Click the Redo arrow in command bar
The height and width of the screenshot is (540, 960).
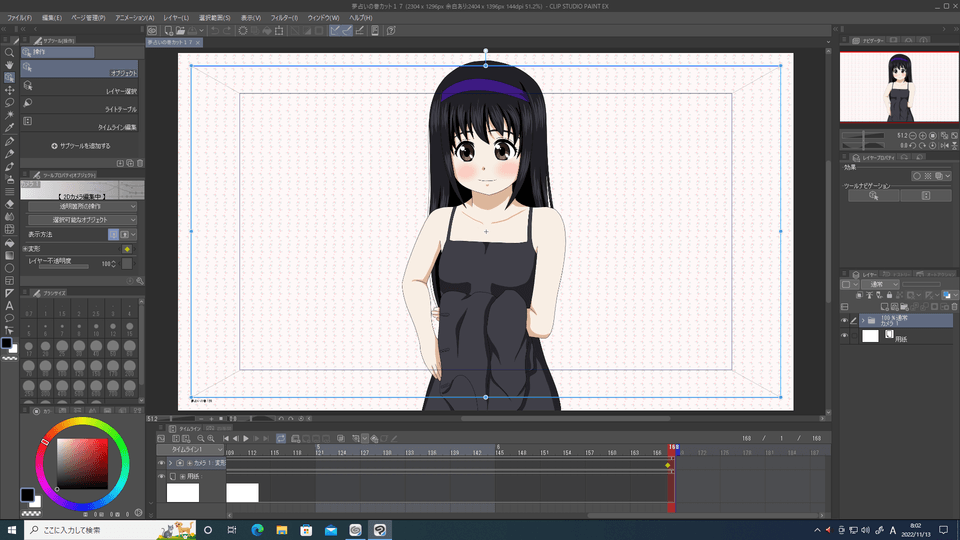click(227, 31)
